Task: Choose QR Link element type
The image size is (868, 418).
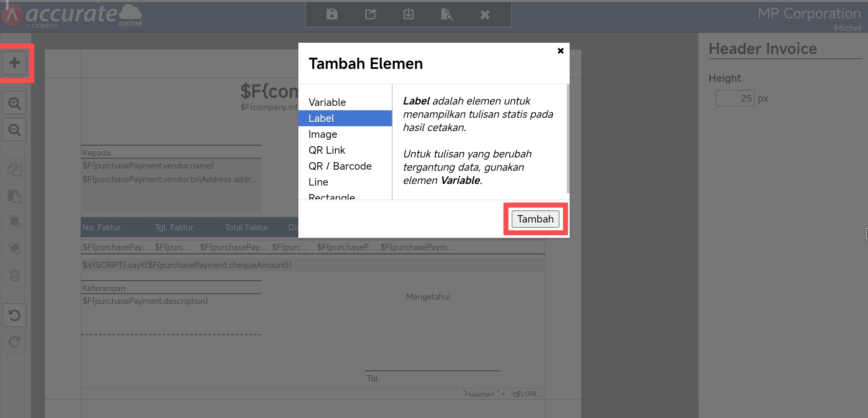Action: (327, 150)
